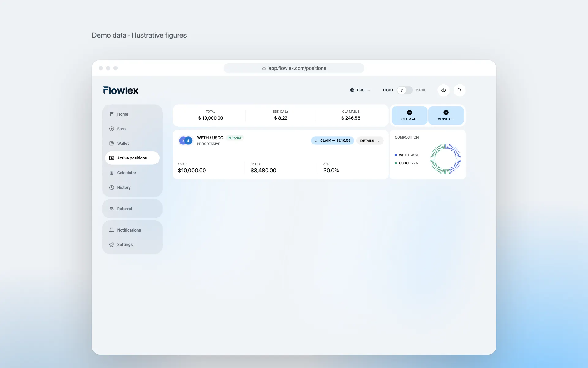Select Active positions in sidebar
The image size is (588, 368).
[x=132, y=158]
